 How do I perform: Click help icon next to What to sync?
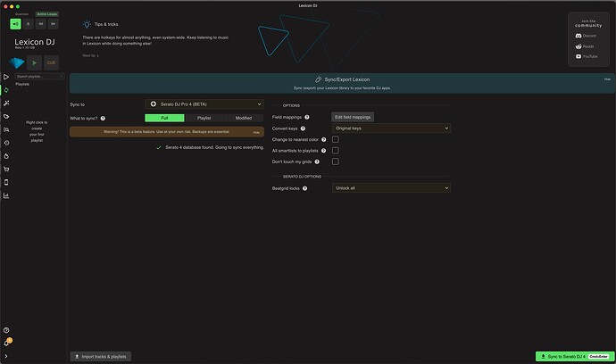[103, 118]
